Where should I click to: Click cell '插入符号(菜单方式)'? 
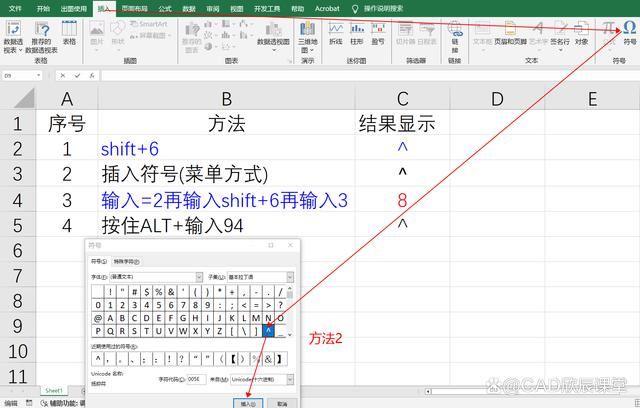tap(227, 175)
